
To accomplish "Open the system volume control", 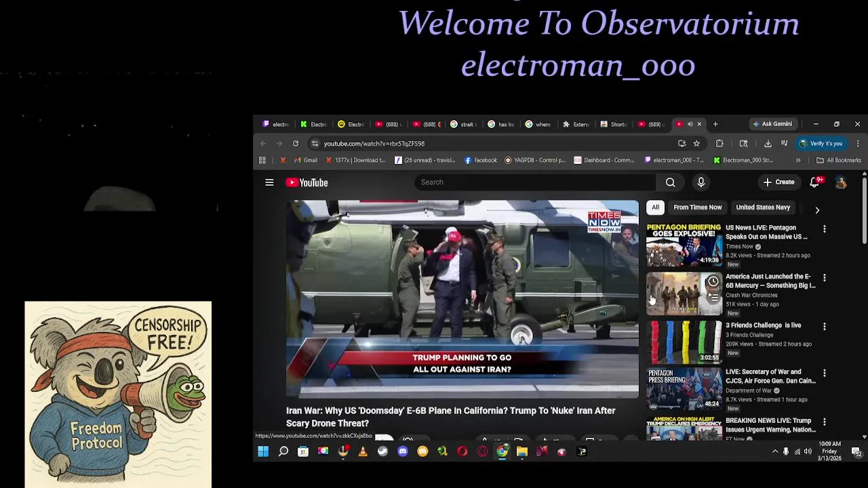I will click(x=808, y=451).
